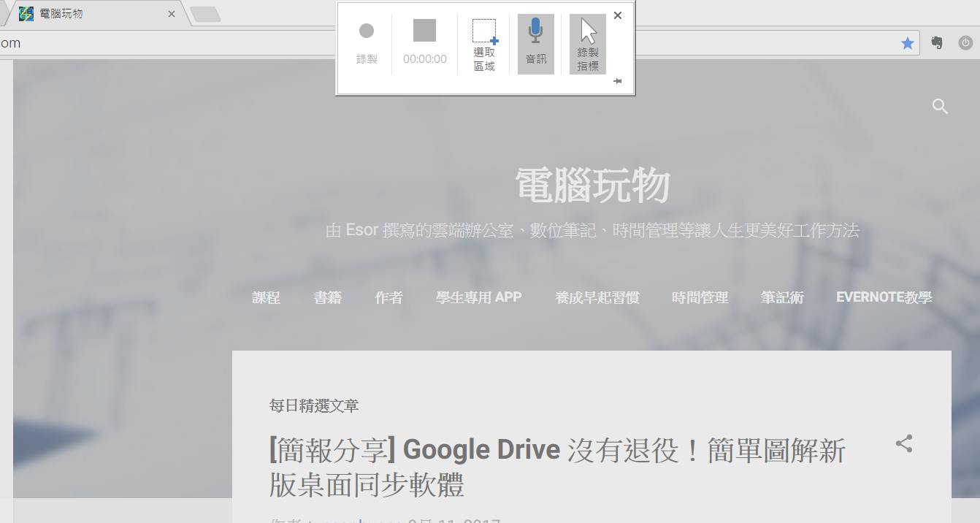
Task: Pin the recorder toolbar with pushpin icon
Action: tap(618, 81)
